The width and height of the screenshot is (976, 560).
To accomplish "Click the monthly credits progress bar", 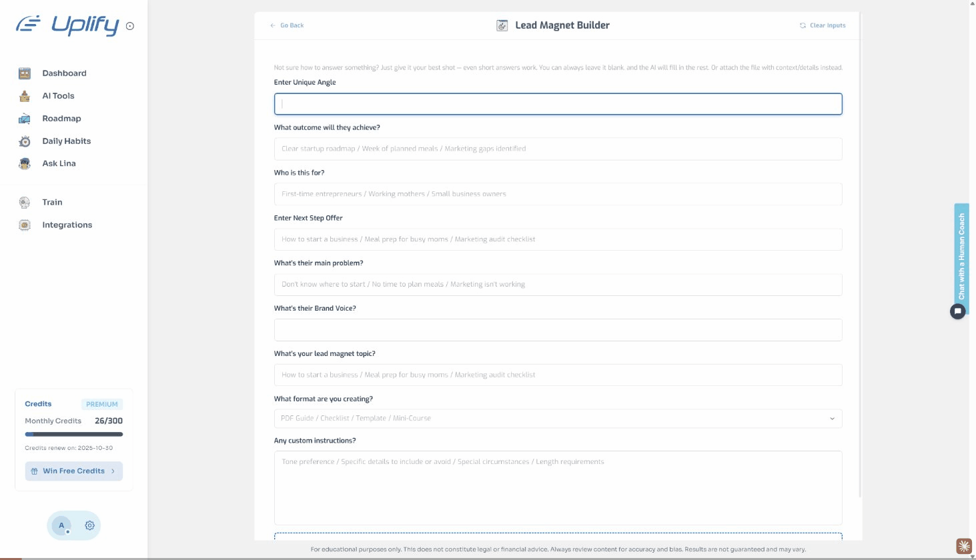I will click(x=73, y=434).
